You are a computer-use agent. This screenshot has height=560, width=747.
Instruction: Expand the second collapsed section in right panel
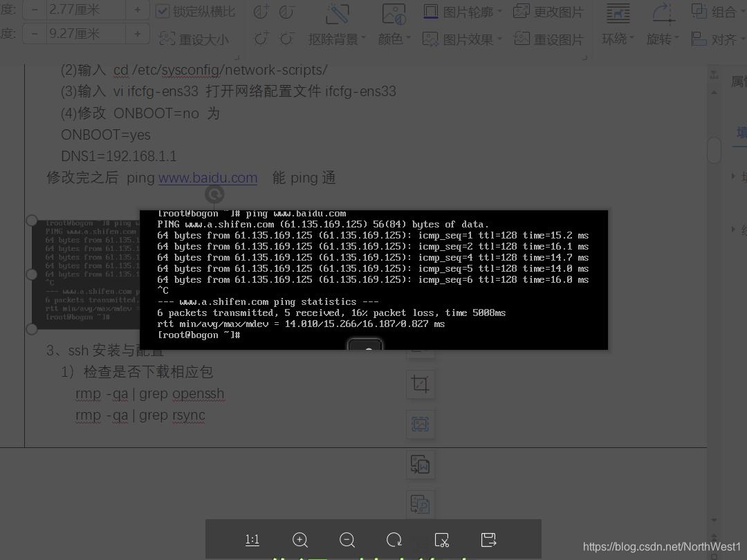[x=734, y=229]
